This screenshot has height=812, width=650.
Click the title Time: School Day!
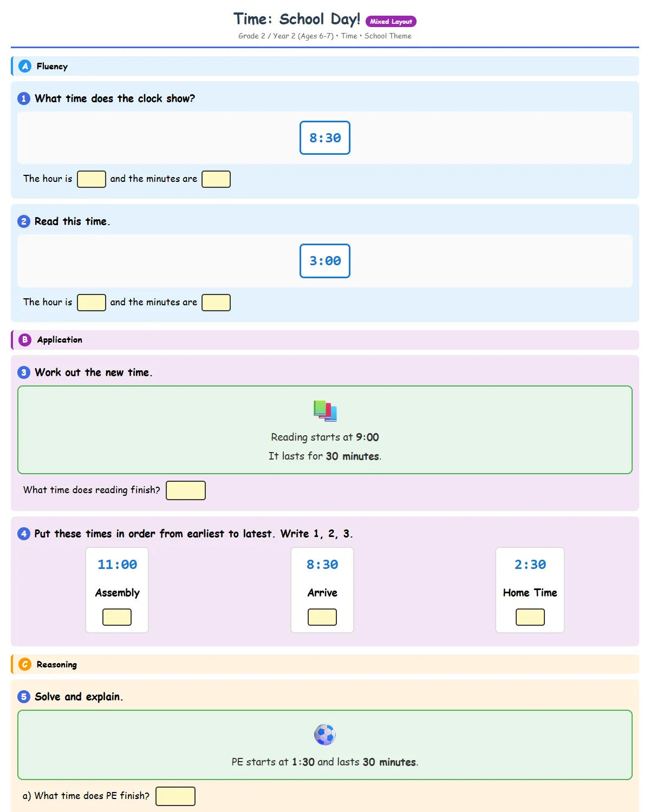pos(297,19)
